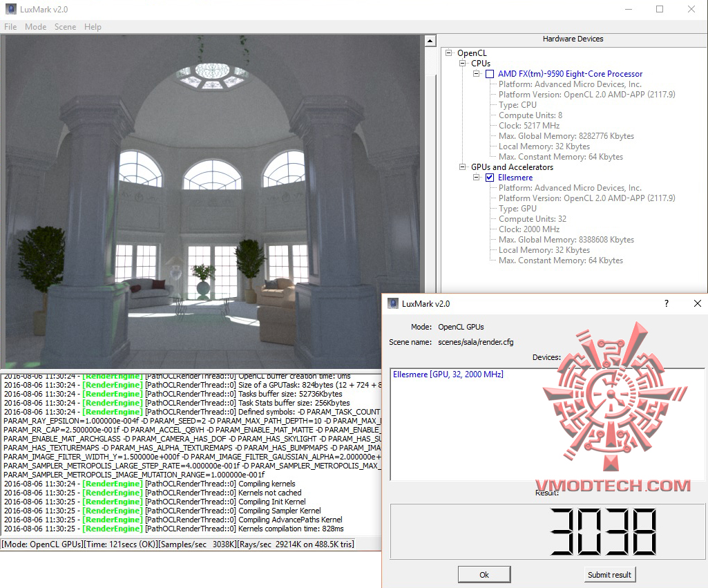Open the File menu
The height and width of the screenshot is (588, 708).
pyautogui.click(x=10, y=27)
